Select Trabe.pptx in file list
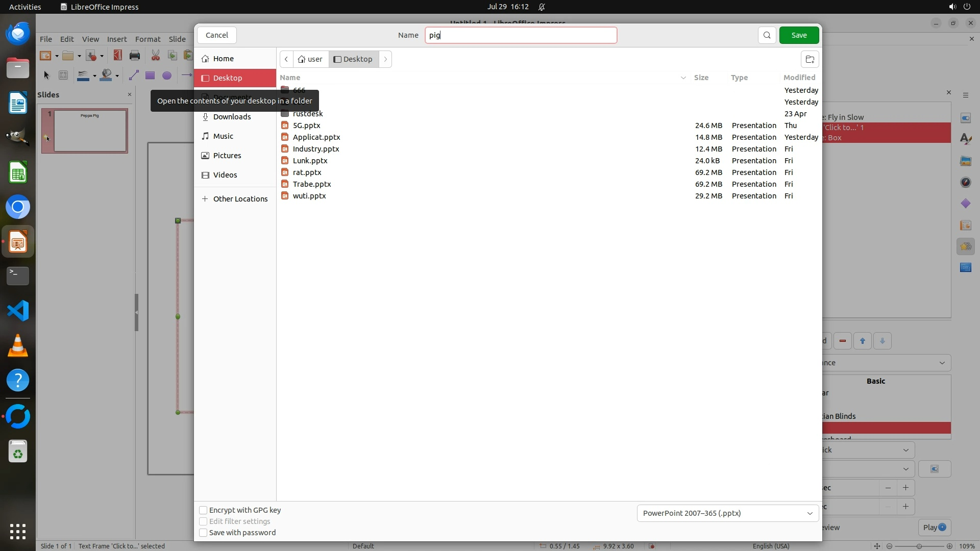Image resolution: width=980 pixels, height=551 pixels. coord(312,184)
